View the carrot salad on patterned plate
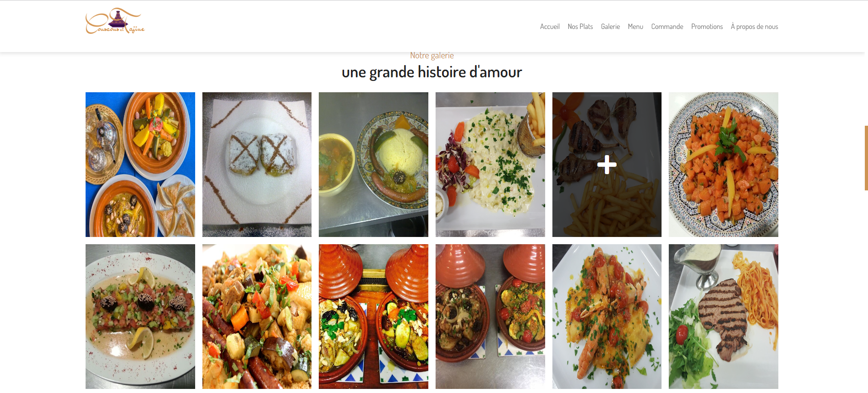Viewport: 868px width, 393px height. click(x=724, y=165)
